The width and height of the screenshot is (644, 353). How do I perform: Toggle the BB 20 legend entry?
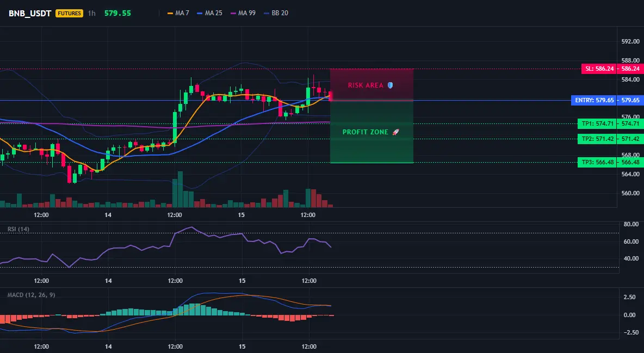(x=276, y=13)
